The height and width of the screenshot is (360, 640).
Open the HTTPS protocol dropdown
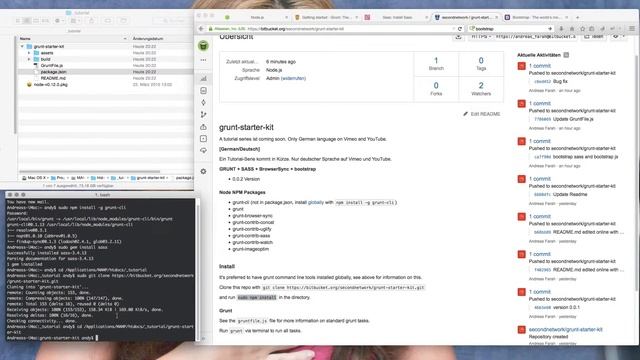(x=481, y=37)
